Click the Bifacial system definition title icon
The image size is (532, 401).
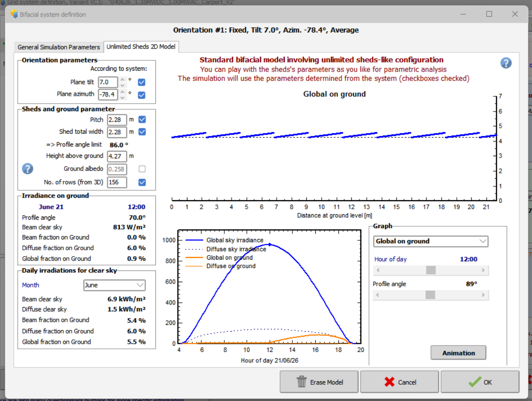(14, 14)
